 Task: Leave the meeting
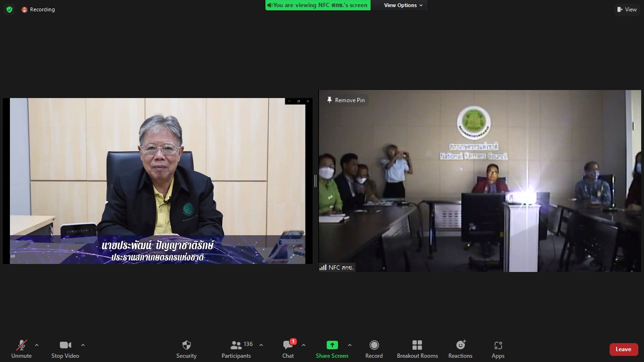623,349
